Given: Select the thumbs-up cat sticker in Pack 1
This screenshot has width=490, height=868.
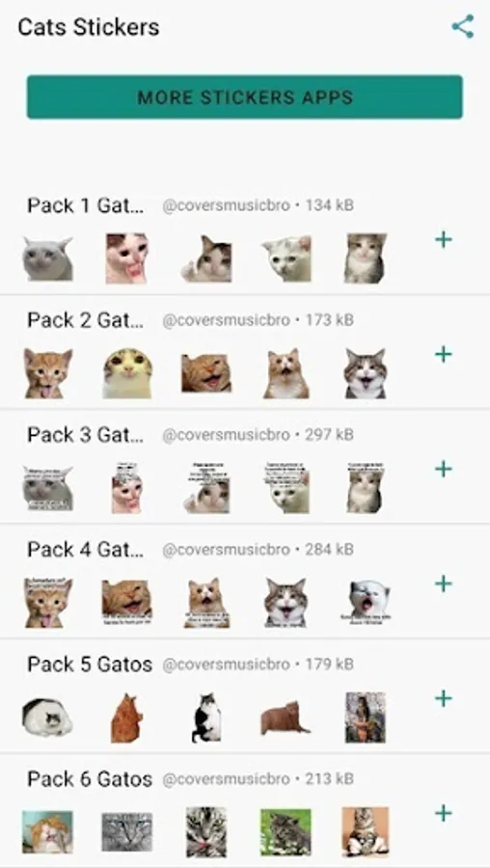Looking at the screenshot, I should (206, 258).
